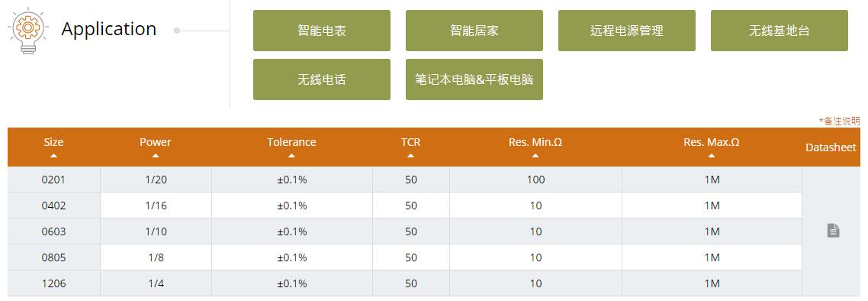Viewport: 868px width, 301px height.
Task: Select the 0201 size row
Action: [405, 180]
